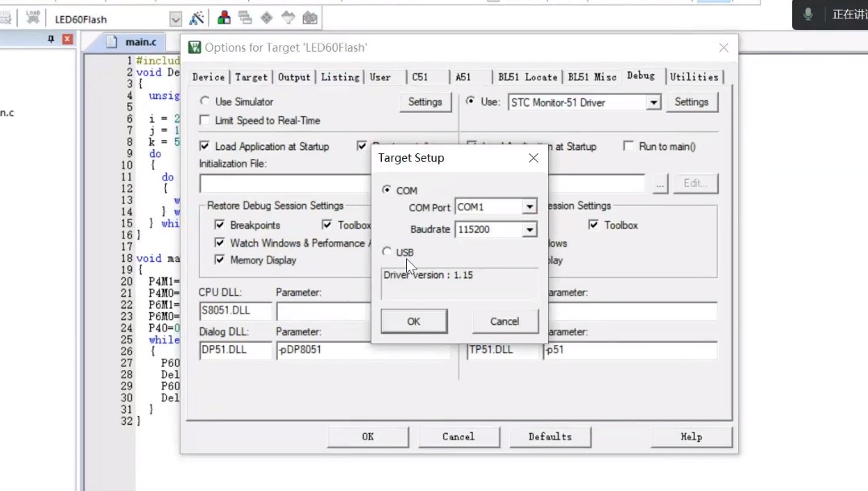868x491 pixels.
Task: Toggle the left-side Toolbox checkbox
Action: (326, 225)
